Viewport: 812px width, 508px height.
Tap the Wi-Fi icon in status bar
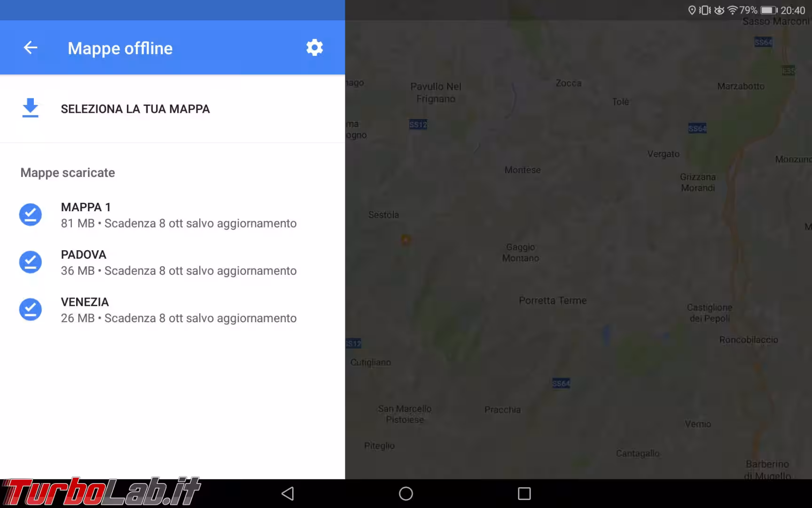click(x=732, y=10)
